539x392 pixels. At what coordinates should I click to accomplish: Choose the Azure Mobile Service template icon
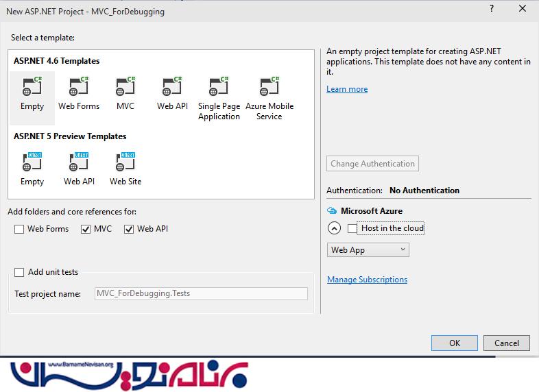click(269, 87)
